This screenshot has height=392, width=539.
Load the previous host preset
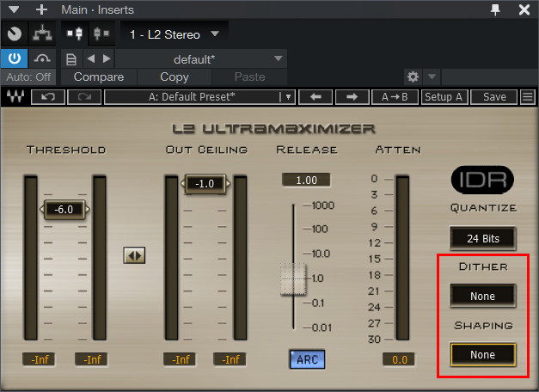click(91, 58)
